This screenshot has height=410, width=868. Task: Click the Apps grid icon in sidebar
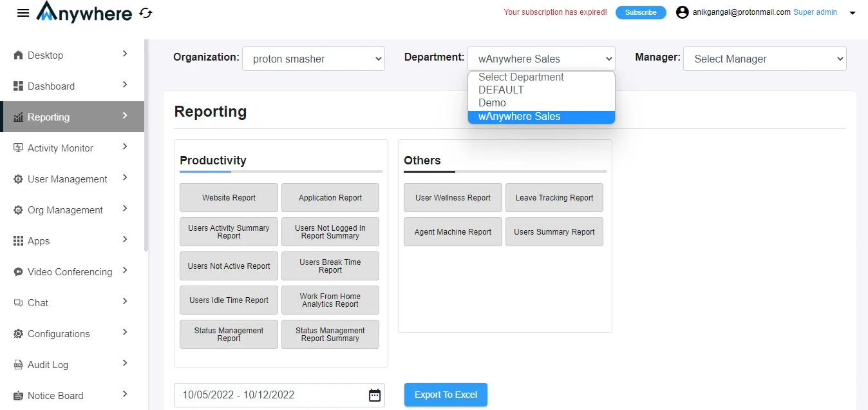click(18, 241)
